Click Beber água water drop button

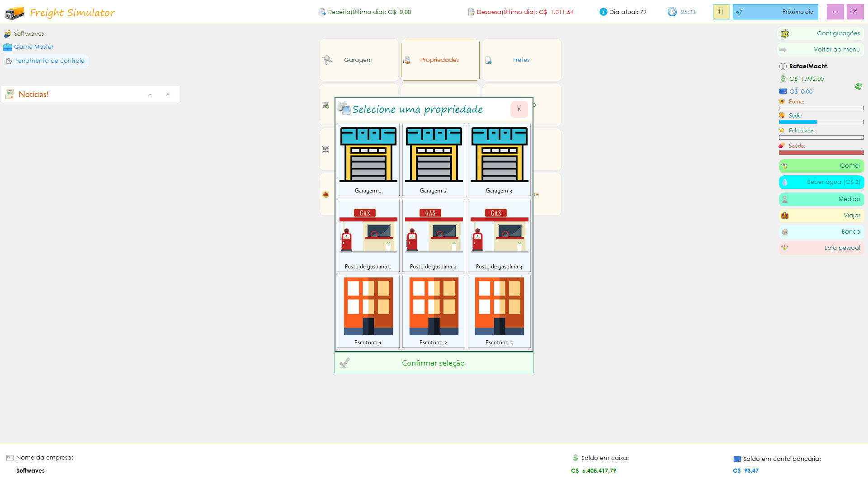click(x=821, y=182)
